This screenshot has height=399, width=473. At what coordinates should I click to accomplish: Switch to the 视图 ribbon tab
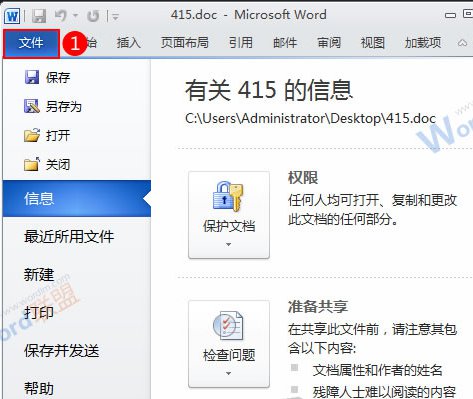[x=373, y=43]
